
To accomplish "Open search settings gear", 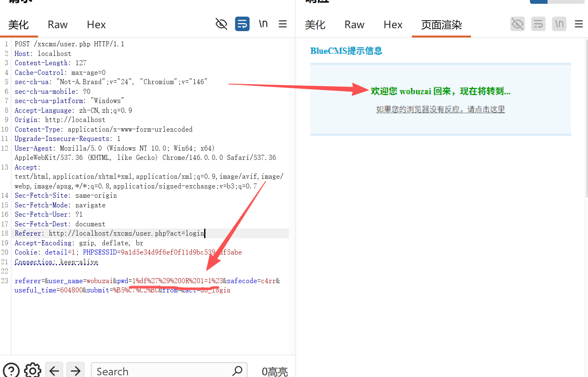I will pyautogui.click(x=33, y=371).
